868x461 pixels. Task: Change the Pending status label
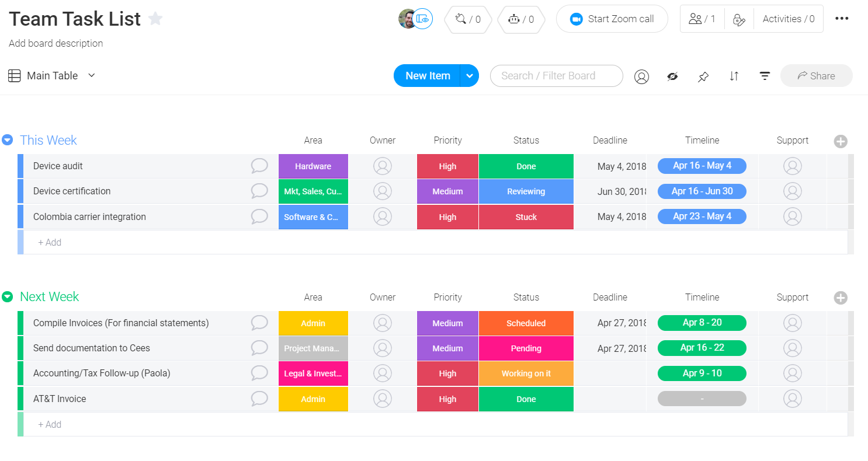[526, 348]
